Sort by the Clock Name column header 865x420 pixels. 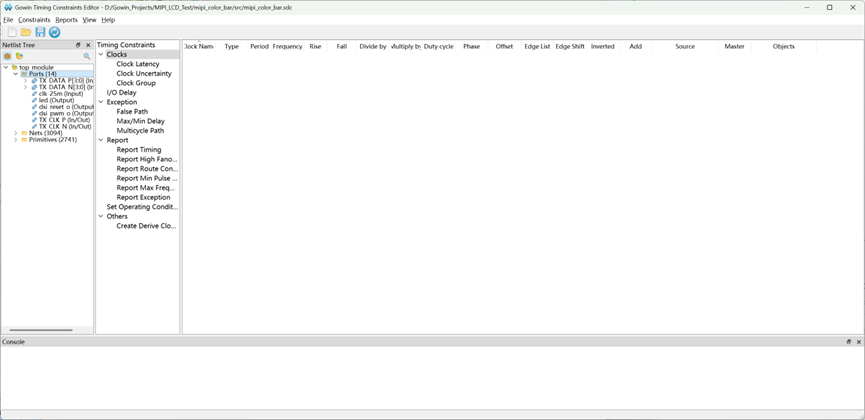(199, 46)
